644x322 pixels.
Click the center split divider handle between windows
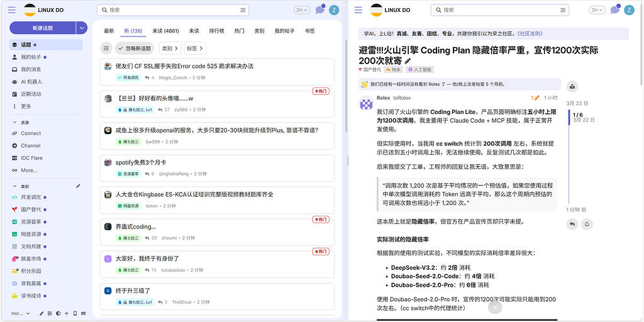(347, 161)
